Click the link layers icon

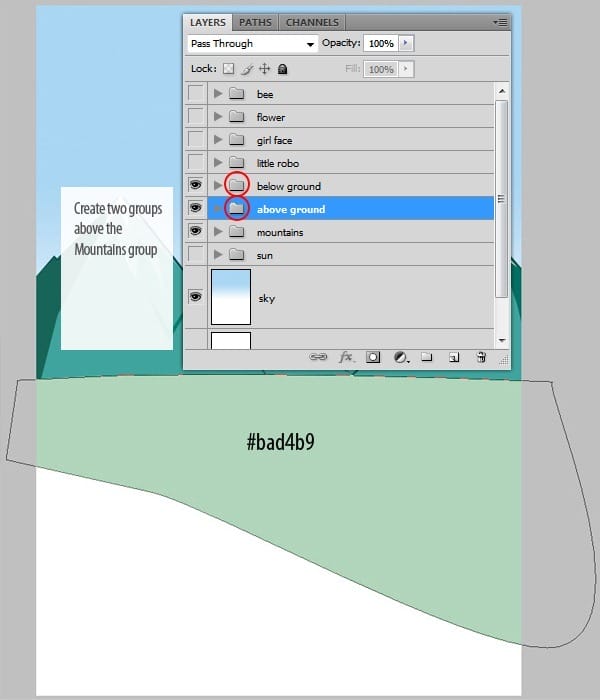point(319,356)
